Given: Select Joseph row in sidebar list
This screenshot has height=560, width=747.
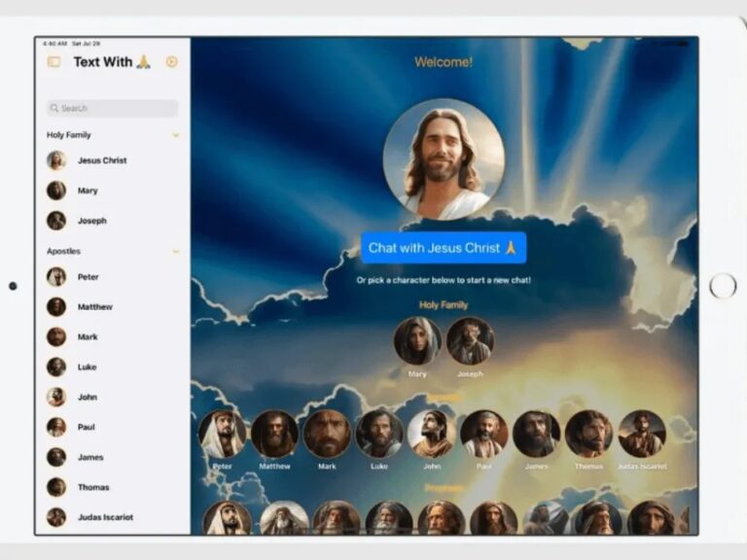Looking at the screenshot, I should pos(113,221).
